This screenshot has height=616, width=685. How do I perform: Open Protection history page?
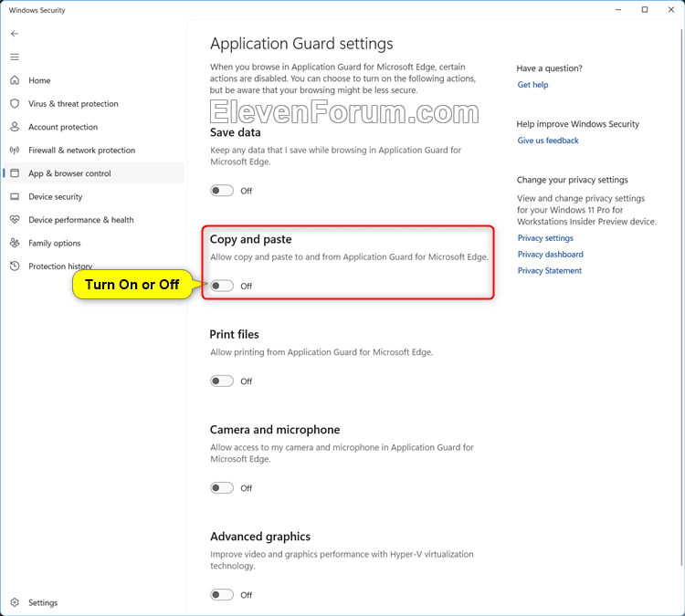tap(93, 266)
